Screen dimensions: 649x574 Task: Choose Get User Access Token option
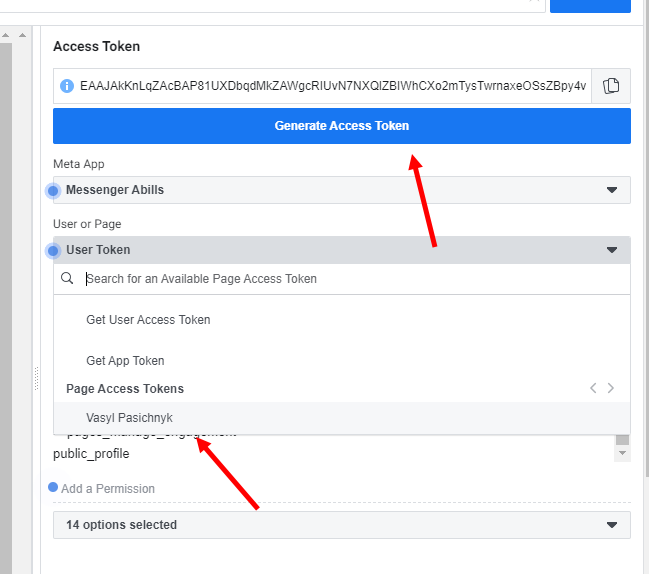tap(148, 320)
